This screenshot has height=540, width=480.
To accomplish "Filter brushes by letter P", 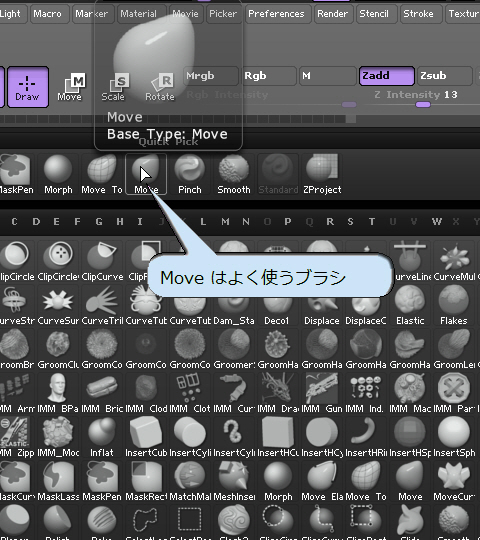I will tap(288, 221).
